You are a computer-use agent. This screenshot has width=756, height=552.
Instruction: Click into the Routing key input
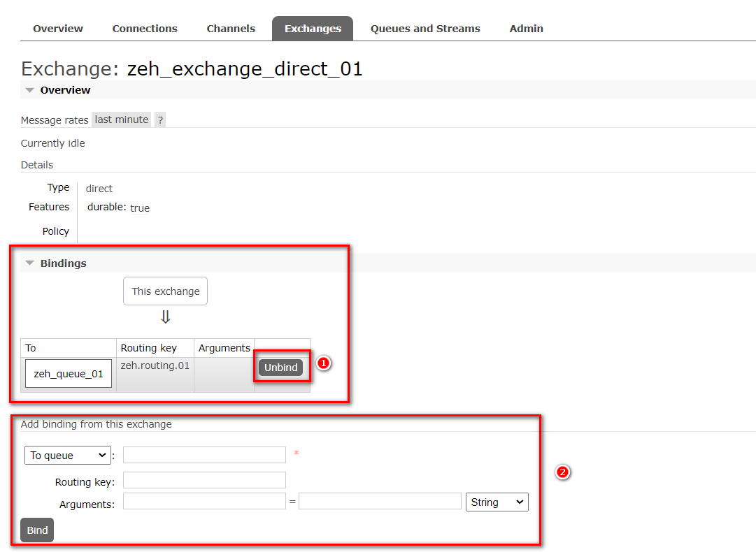pos(204,481)
